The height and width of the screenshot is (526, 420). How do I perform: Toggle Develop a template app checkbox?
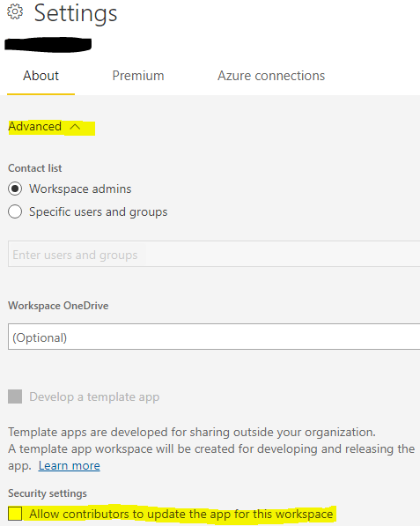[15, 396]
